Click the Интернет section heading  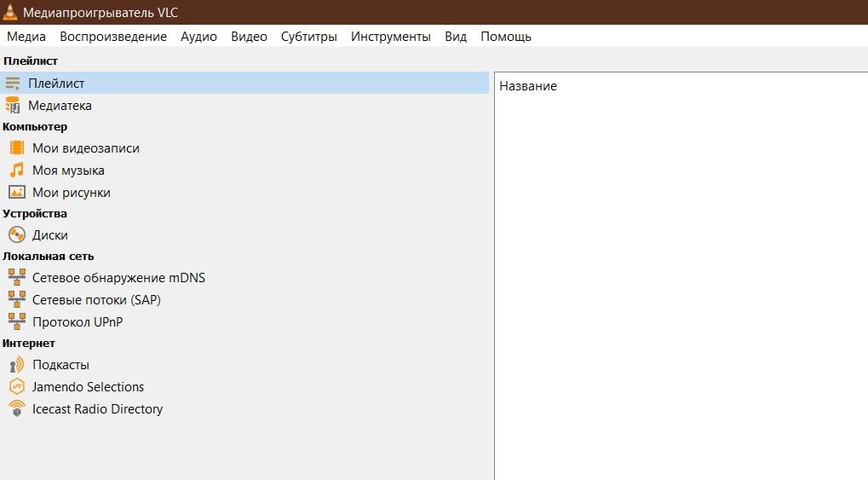29,343
